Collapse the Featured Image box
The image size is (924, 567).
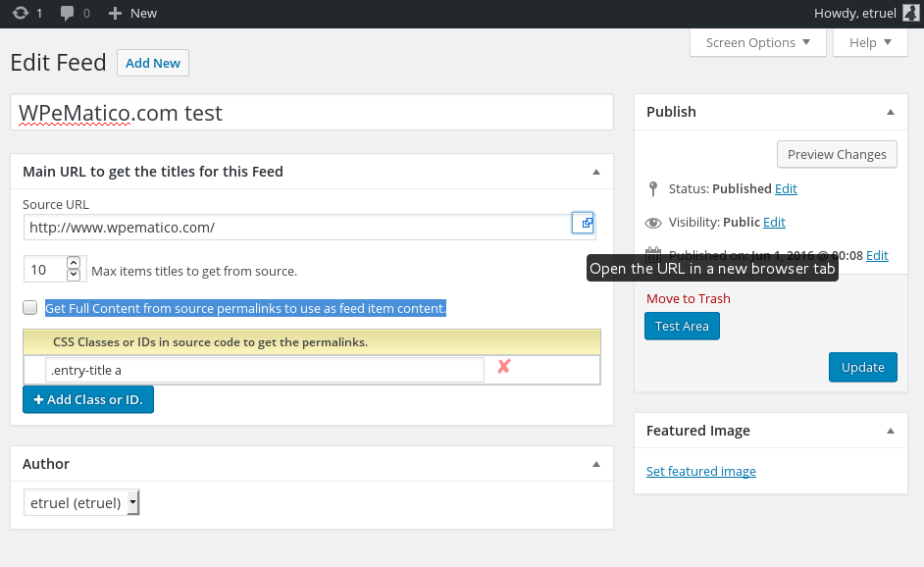(x=891, y=431)
